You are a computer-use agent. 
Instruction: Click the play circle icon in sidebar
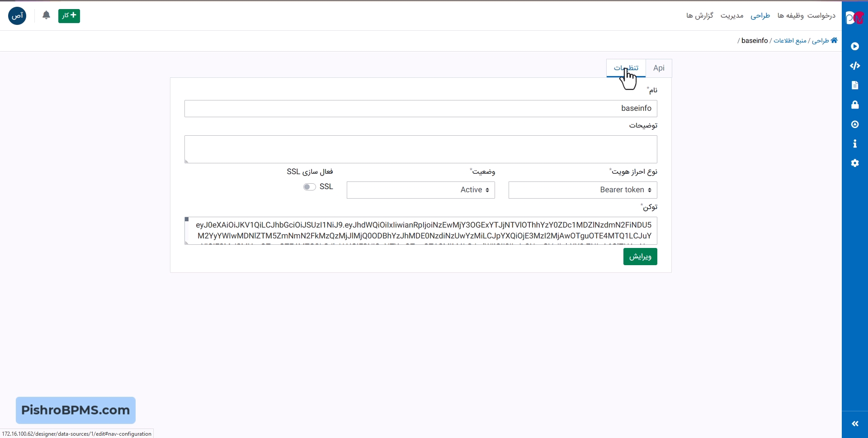(854, 47)
